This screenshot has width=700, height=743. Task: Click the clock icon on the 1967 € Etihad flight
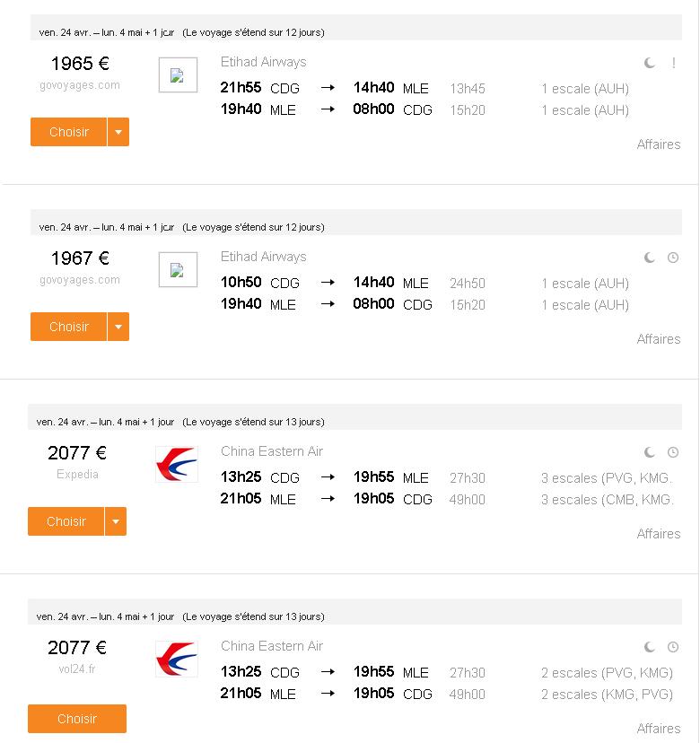pyautogui.click(x=673, y=258)
